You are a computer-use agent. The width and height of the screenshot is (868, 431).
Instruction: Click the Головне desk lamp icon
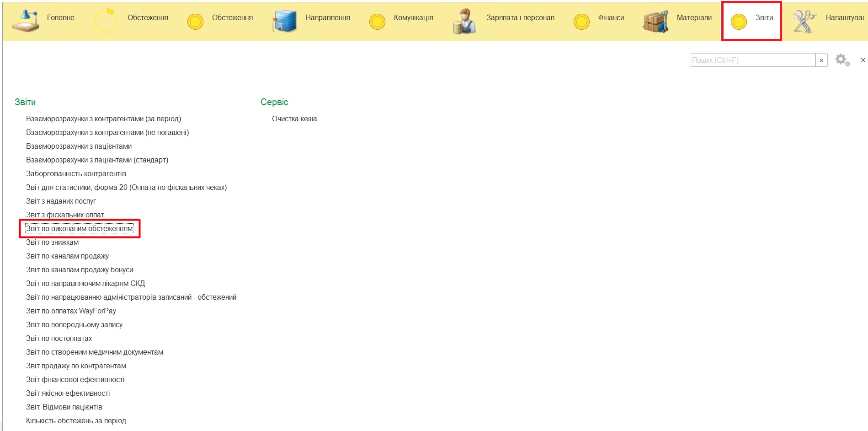click(x=25, y=21)
